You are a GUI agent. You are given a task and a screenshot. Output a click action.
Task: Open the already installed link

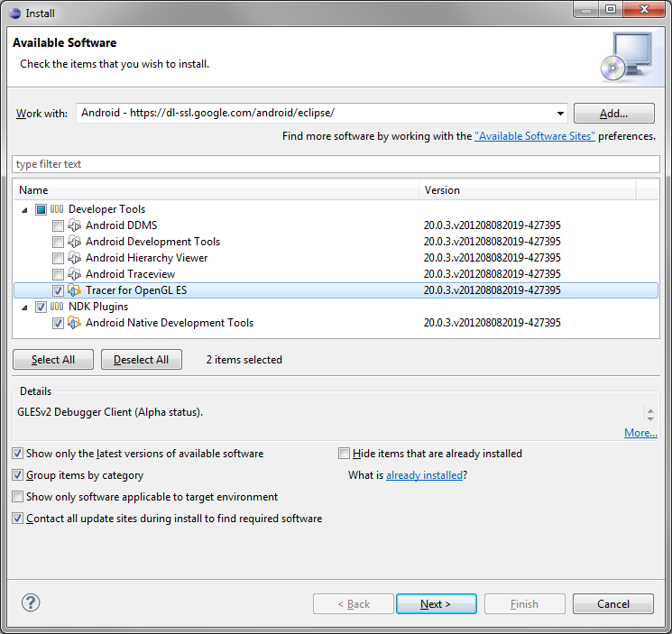424,475
